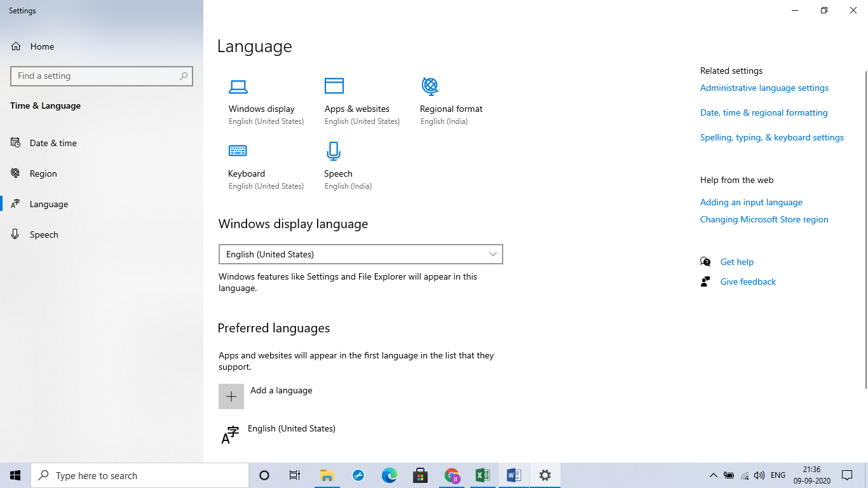Click the Give feedback icon
The width and height of the screenshot is (868, 488).
tap(706, 281)
